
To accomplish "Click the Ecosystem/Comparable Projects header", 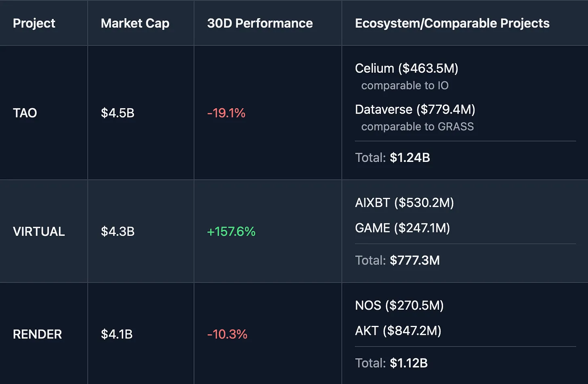I will coord(452,23).
